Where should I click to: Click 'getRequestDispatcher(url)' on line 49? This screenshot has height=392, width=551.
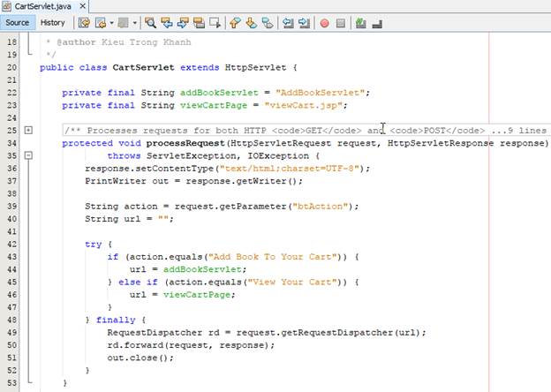[351, 333]
